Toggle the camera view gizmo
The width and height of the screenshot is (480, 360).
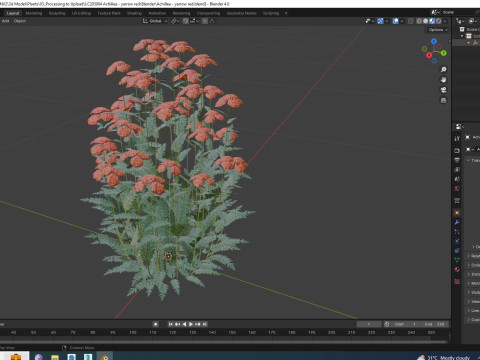click(x=443, y=90)
